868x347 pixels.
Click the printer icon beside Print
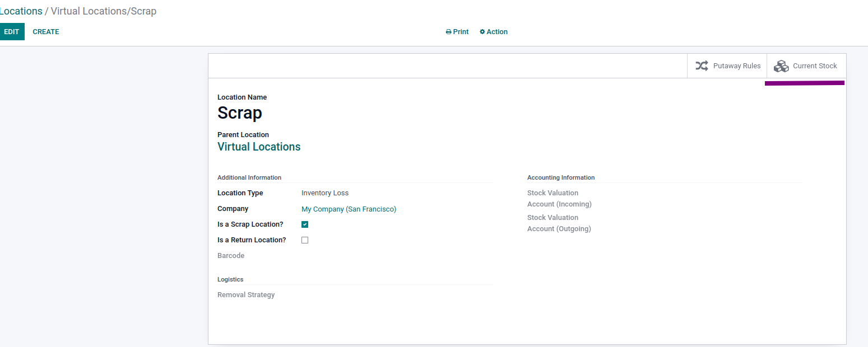[448, 32]
